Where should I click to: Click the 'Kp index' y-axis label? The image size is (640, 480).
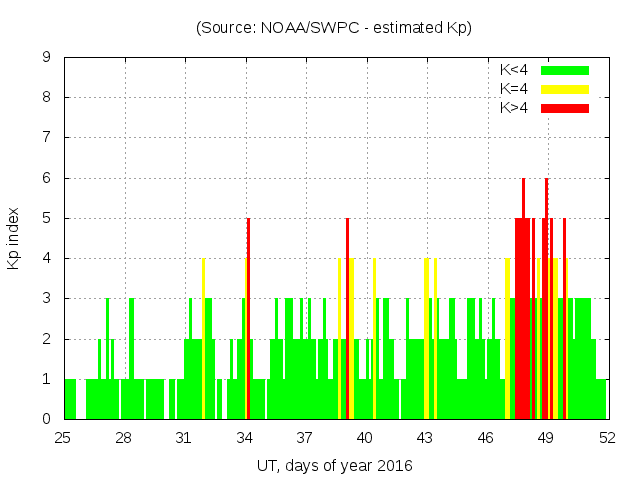pos(14,238)
